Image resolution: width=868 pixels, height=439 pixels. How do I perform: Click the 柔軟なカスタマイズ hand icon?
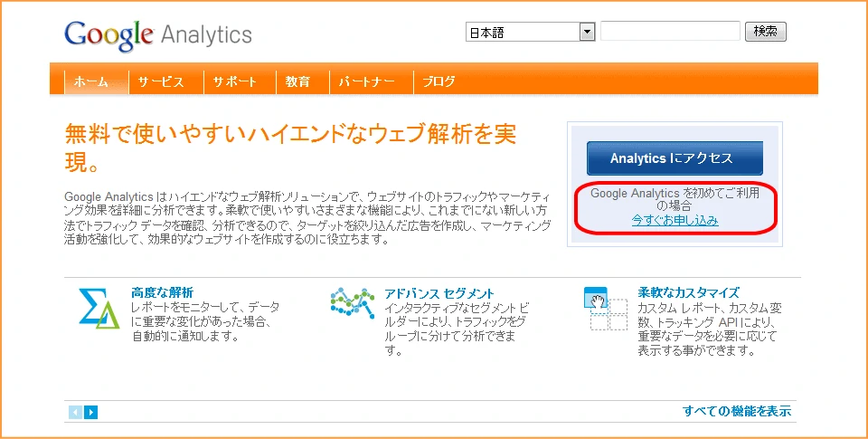click(605, 308)
